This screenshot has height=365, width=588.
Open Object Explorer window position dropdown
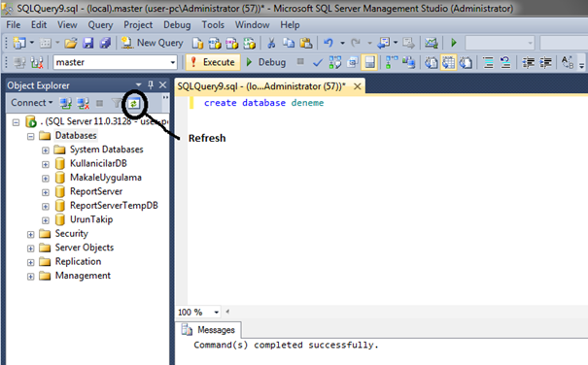point(138,85)
